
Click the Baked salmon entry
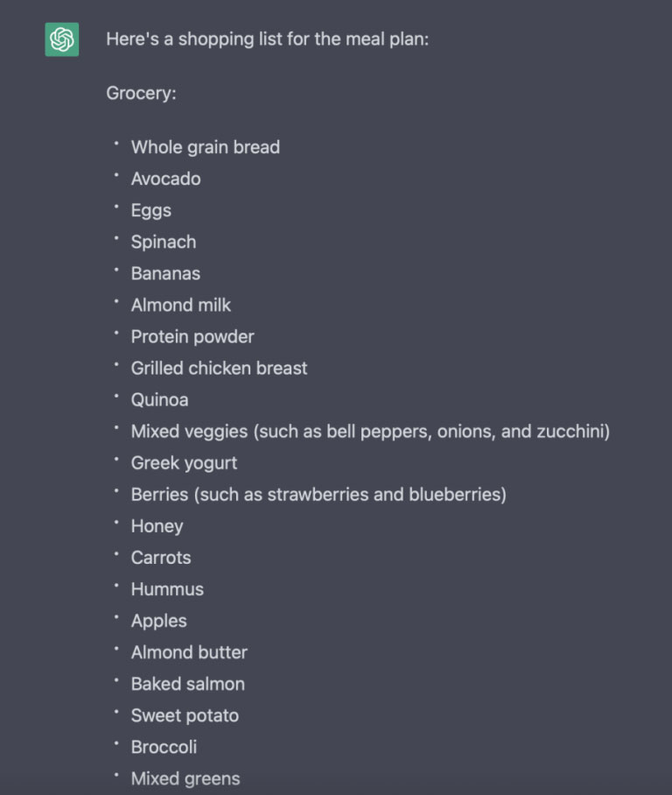click(x=188, y=684)
